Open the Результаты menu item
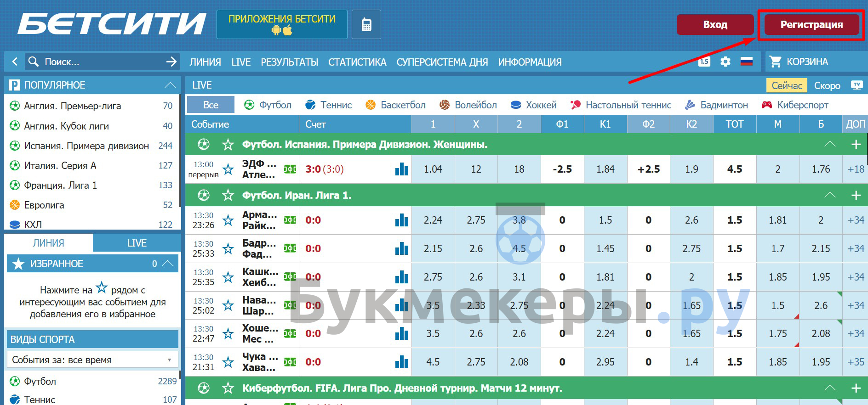Viewport: 868px width, 405px height. 290,62
